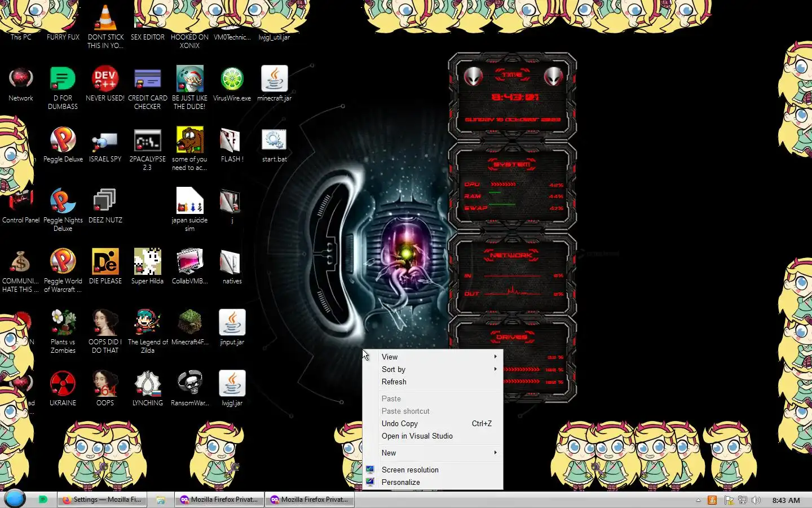Choose Open in Visual Studio
812x508 pixels.
pos(433,436)
